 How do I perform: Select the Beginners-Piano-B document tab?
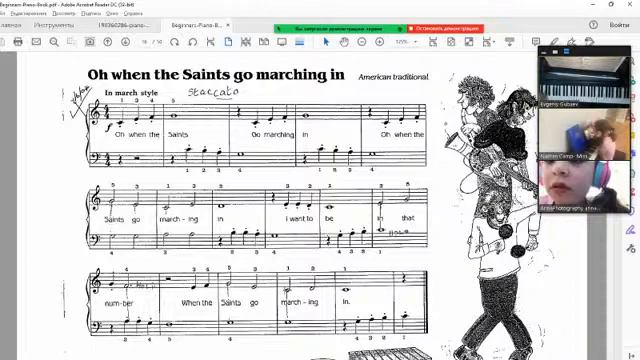click(x=197, y=25)
